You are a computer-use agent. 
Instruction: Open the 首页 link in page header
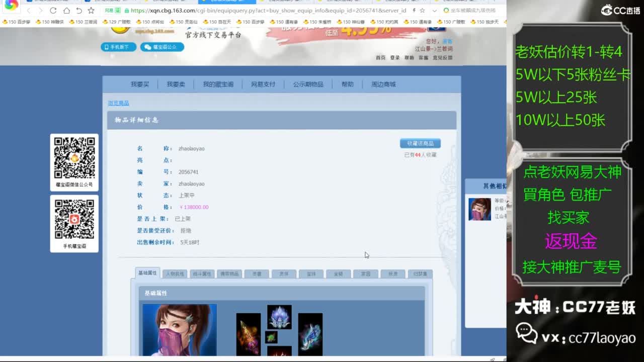coord(380,58)
